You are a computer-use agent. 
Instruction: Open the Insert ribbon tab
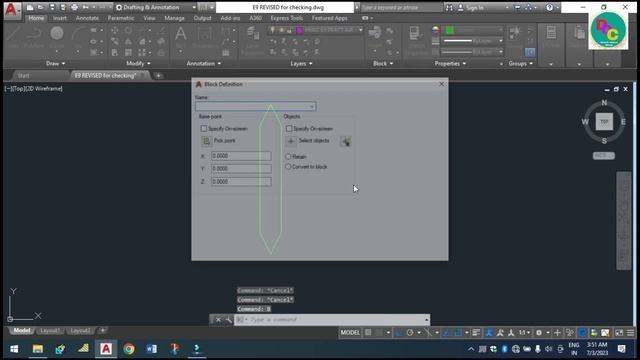click(60, 18)
